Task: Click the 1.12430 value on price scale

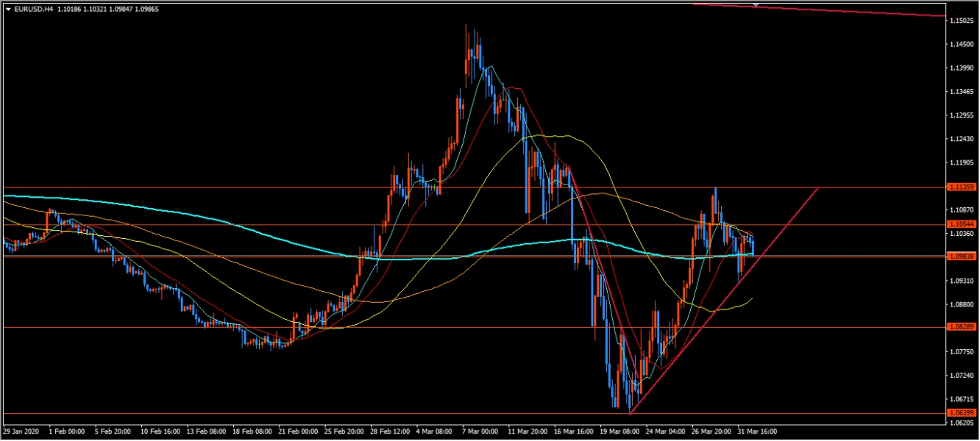Action: [x=962, y=139]
